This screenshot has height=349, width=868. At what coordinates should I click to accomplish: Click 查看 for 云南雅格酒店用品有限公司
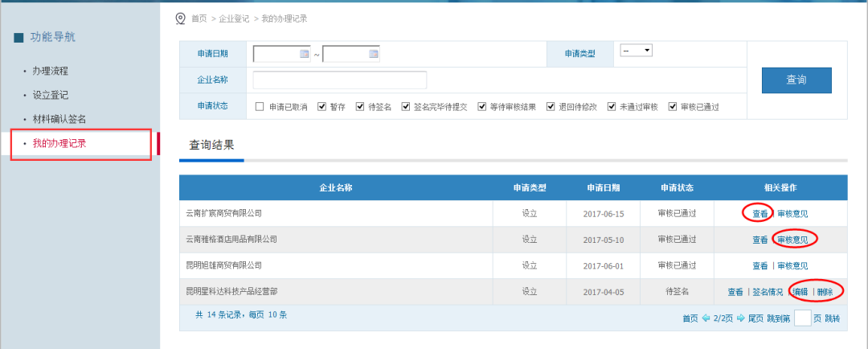[x=760, y=240]
